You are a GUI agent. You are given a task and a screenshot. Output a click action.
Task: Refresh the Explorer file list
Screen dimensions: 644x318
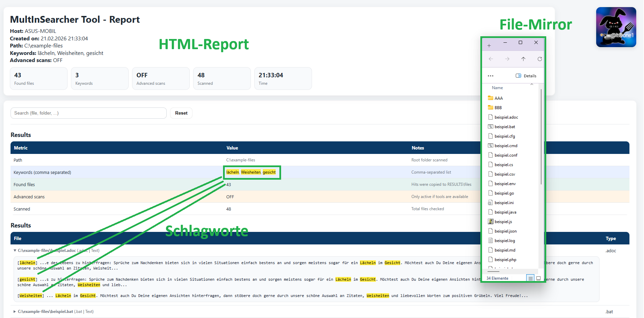point(539,59)
